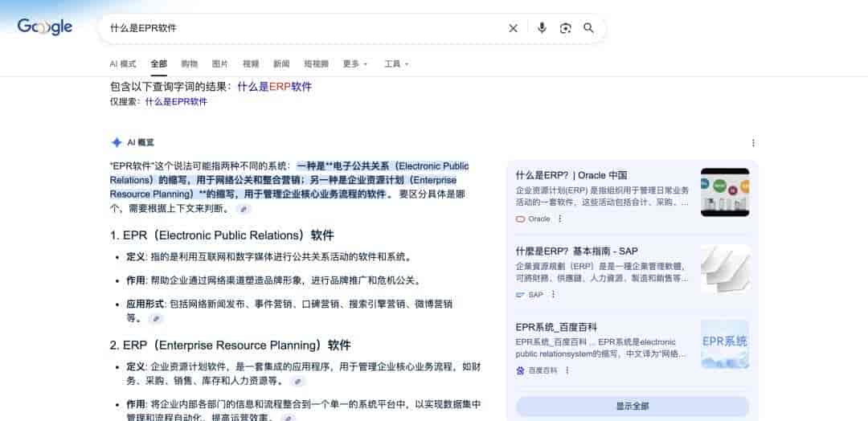Image resolution: width=868 pixels, height=421 pixels.
Task: Click in the search box text field
Action: tap(305, 28)
